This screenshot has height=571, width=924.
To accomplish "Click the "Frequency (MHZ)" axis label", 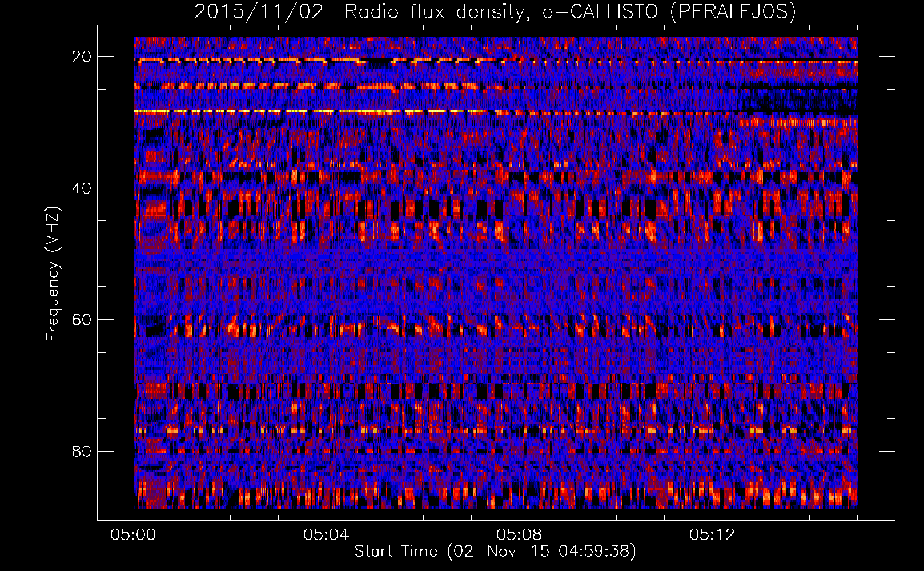I will 53,274.
